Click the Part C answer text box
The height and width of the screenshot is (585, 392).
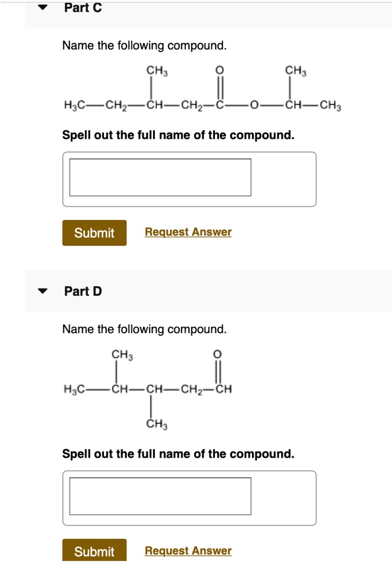160,178
